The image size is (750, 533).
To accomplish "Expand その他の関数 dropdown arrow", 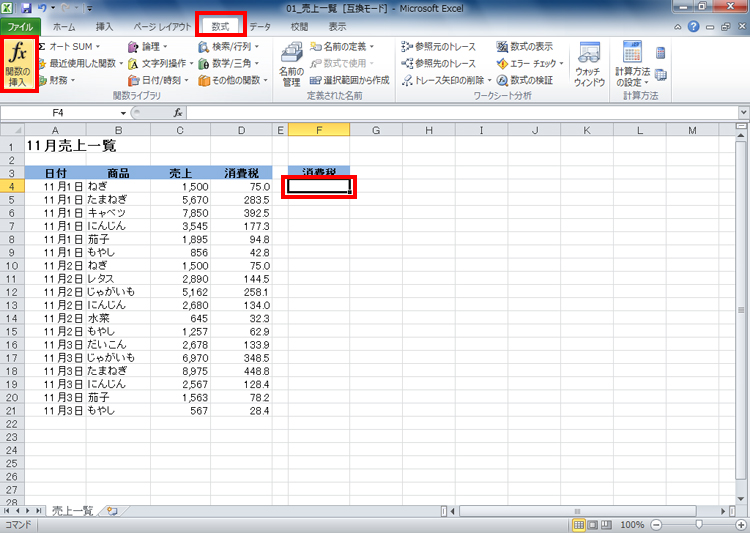I will click(265, 80).
